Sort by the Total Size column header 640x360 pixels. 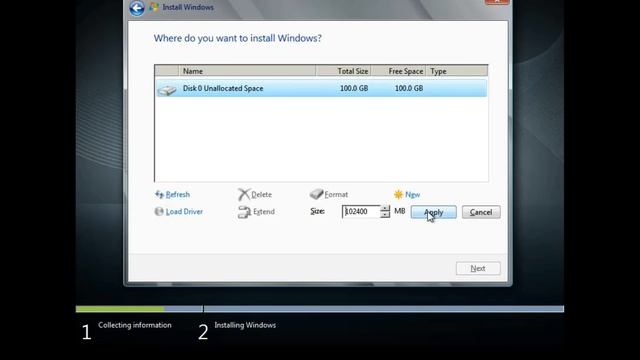coord(343,71)
